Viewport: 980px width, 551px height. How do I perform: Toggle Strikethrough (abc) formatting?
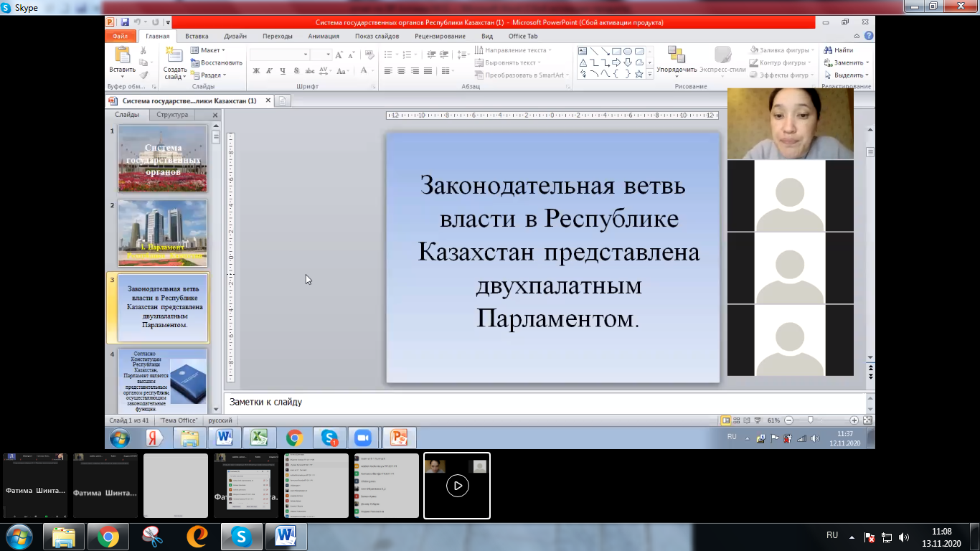[309, 71]
